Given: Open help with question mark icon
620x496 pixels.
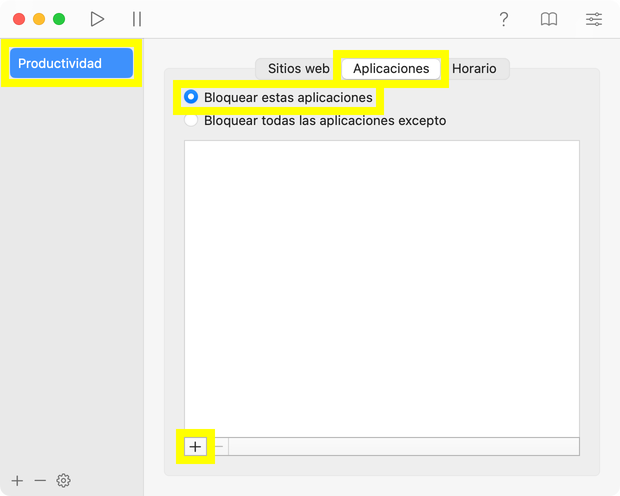Looking at the screenshot, I should pos(503,19).
